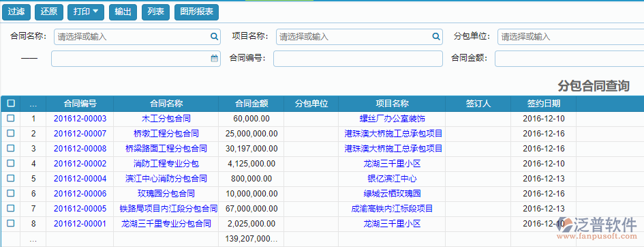The height and width of the screenshot is (247, 644).
Task: Click the 过滤 button
Action: pos(16,12)
